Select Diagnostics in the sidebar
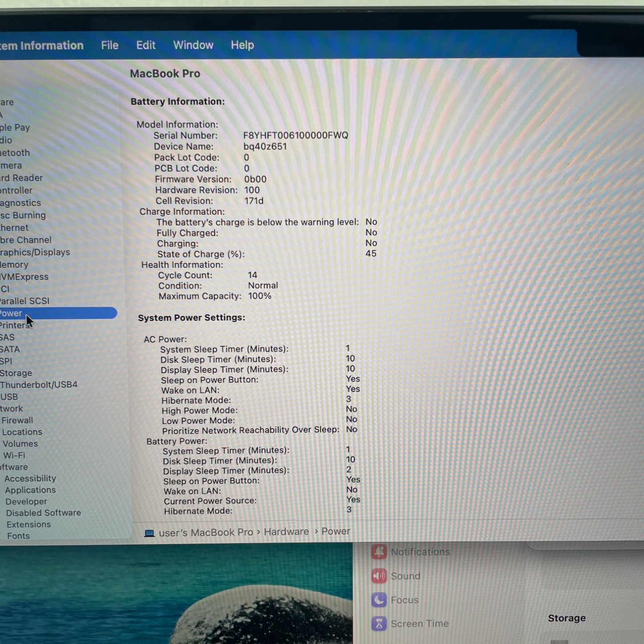The width and height of the screenshot is (644, 644). tap(21, 203)
